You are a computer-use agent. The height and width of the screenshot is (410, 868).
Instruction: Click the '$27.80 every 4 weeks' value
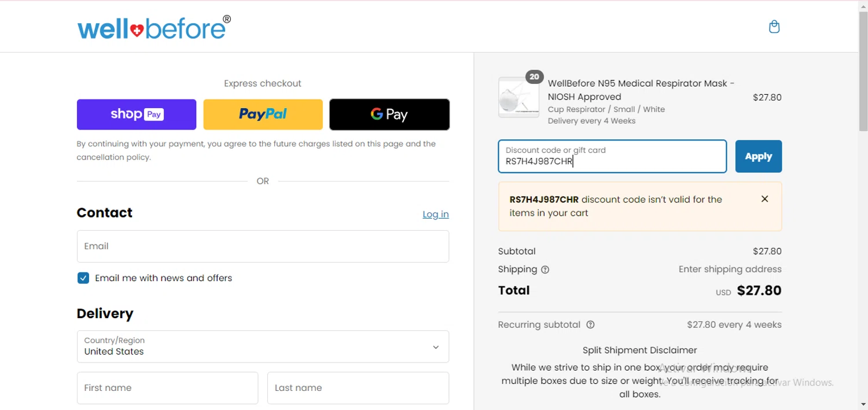(734, 324)
